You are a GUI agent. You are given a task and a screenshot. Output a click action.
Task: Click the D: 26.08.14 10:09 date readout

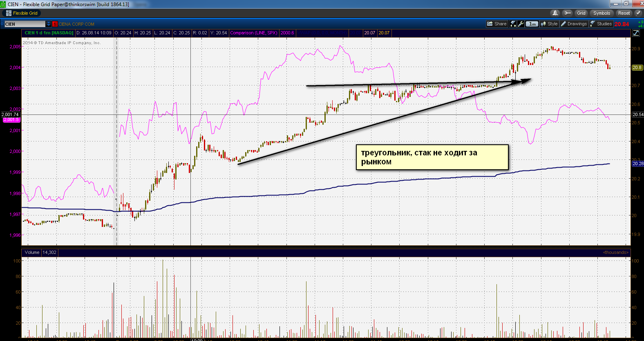coord(94,33)
